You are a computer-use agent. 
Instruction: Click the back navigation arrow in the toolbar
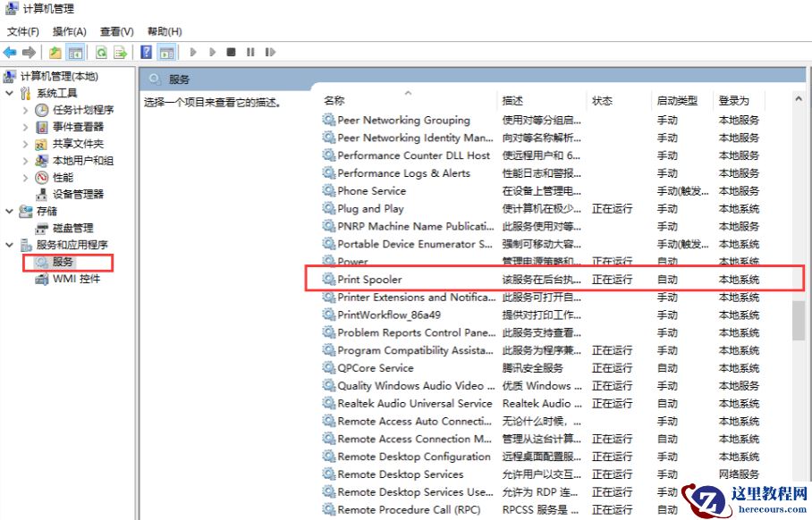(10, 51)
